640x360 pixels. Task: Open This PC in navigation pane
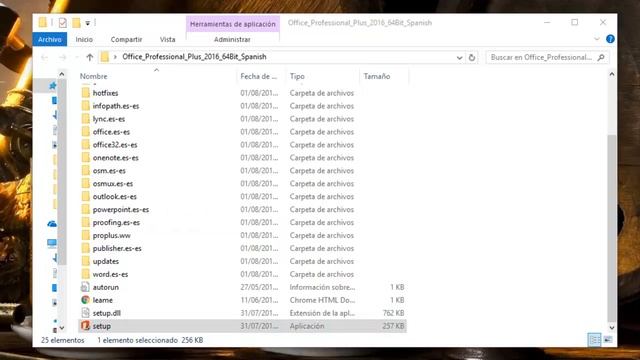52,244
